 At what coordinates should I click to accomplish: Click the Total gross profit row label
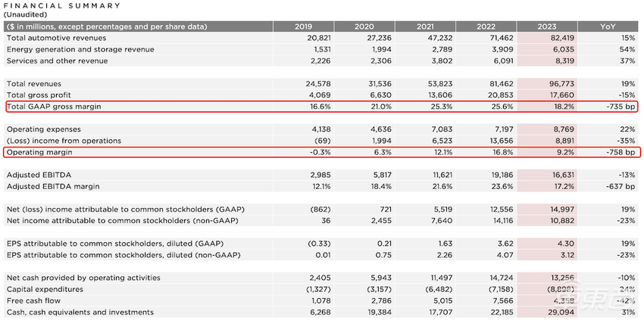point(39,95)
